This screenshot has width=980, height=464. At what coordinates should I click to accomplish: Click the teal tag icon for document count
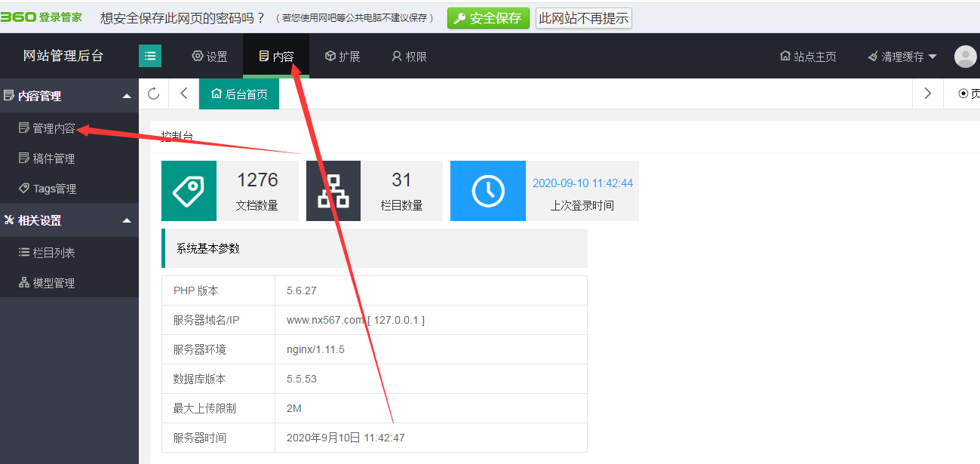(x=189, y=191)
